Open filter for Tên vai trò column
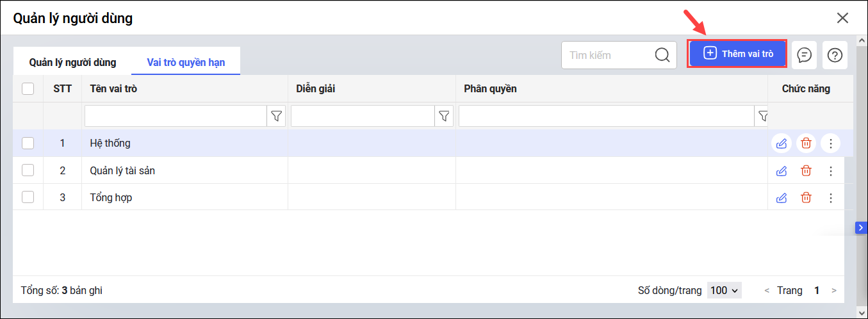The width and height of the screenshot is (868, 319). point(276,116)
